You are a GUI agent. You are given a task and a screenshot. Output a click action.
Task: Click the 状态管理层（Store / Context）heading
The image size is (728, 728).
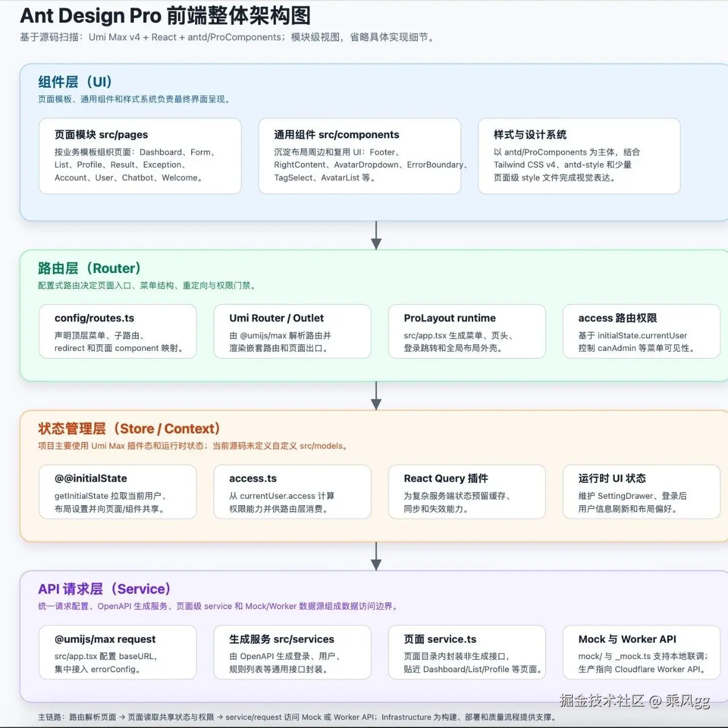(129, 429)
